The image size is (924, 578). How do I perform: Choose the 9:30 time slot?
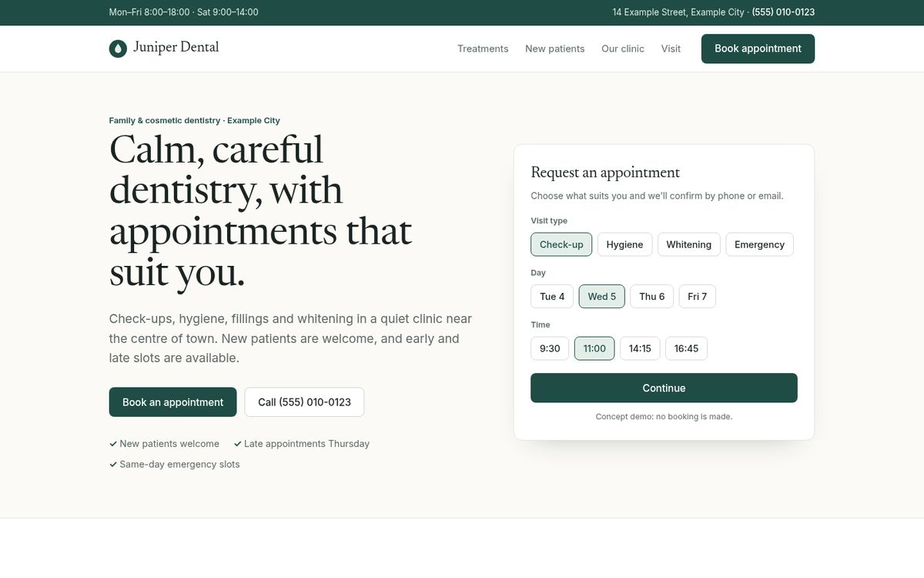point(550,348)
